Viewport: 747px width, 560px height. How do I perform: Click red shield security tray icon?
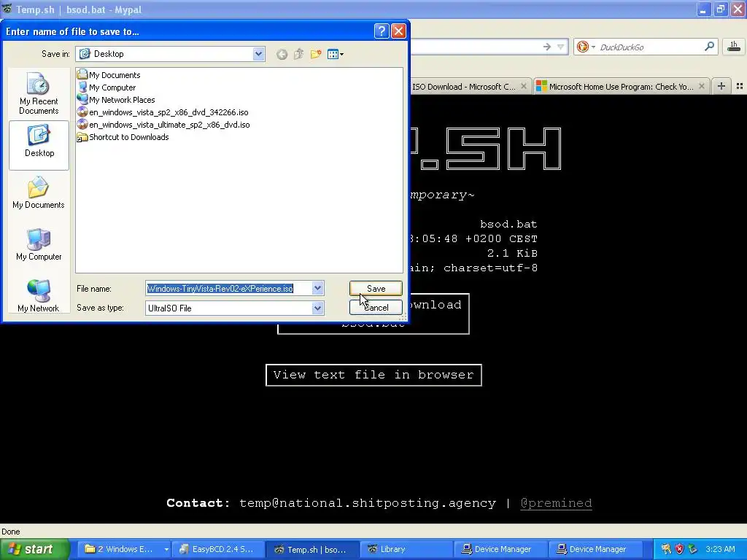(x=679, y=549)
